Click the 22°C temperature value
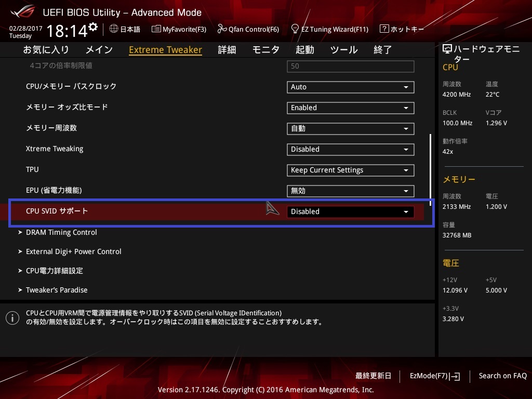 click(x=493, y=95)
